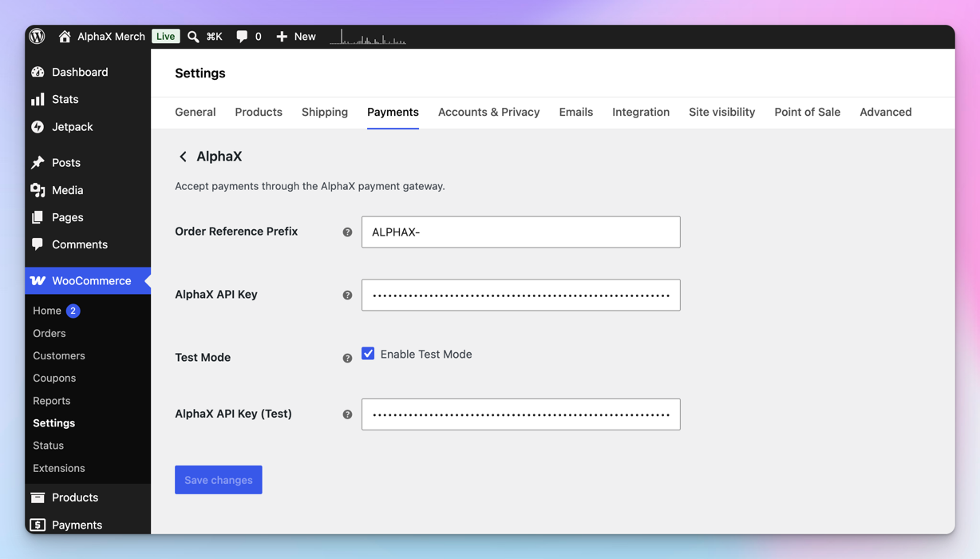Open Dashboard from the sidebar
The width and height of the screenshot is (980, 559).
click(80, 72)
